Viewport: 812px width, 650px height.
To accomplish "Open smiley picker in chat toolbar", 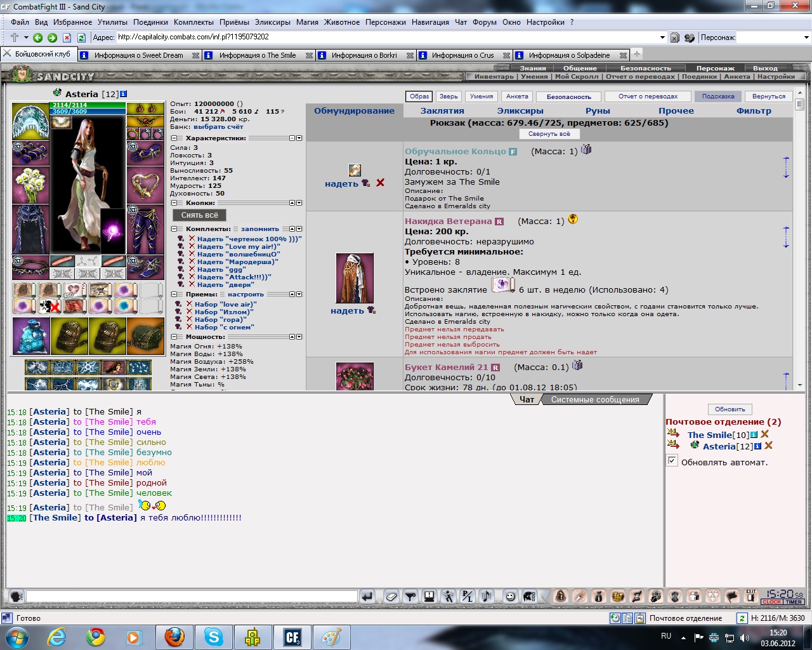I will pos(511,596).
